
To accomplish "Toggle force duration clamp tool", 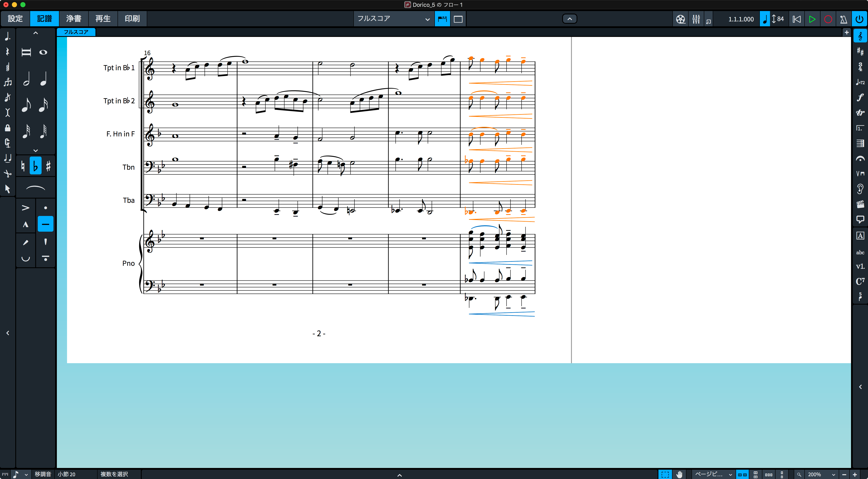I will (x=7, y=143).
